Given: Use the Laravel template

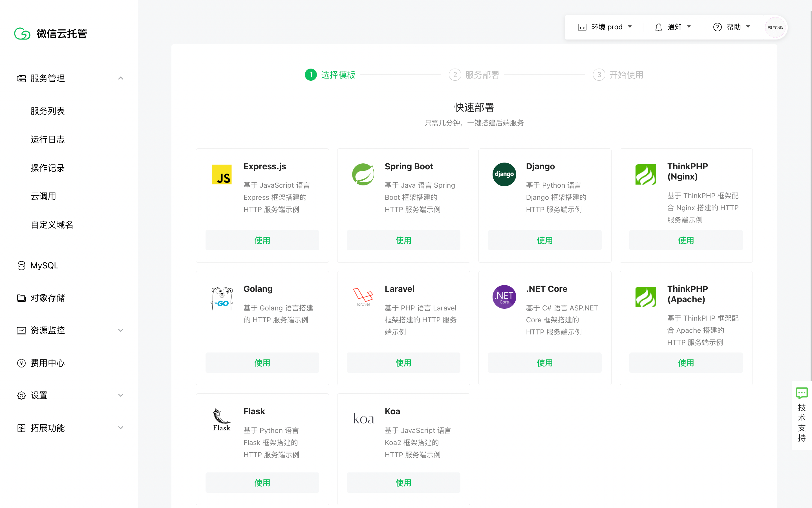Looking at the screenshot, I should click(403, 363).
